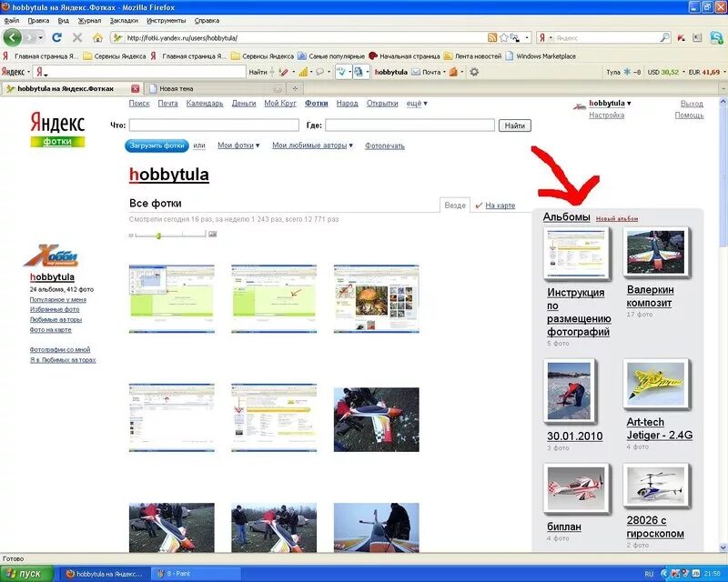Screen dimensions: 728x582
Task: Click the Skype icon in browser toolbar
Action: point(716,38)
